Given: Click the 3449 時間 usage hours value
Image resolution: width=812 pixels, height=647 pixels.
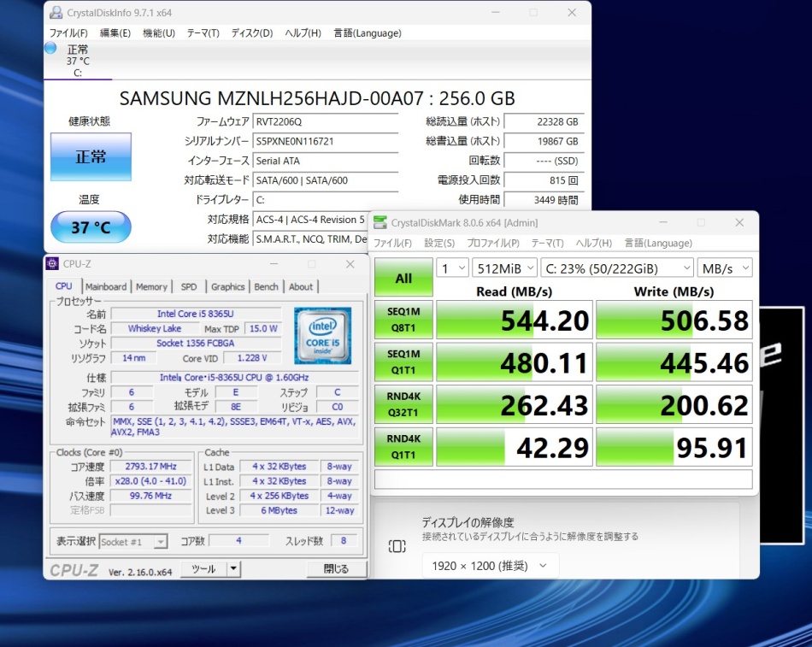Looking at the screenshot, I should [x=544, y=200].
